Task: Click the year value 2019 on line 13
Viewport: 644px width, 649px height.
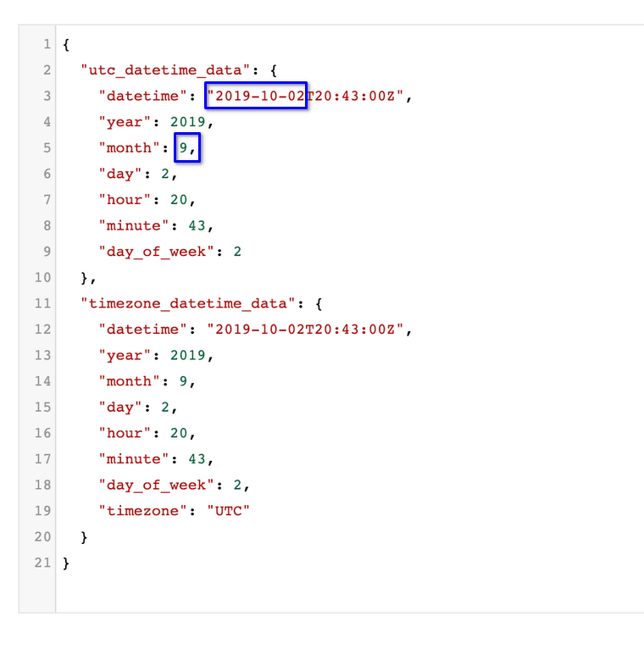Action: [188, 356]
